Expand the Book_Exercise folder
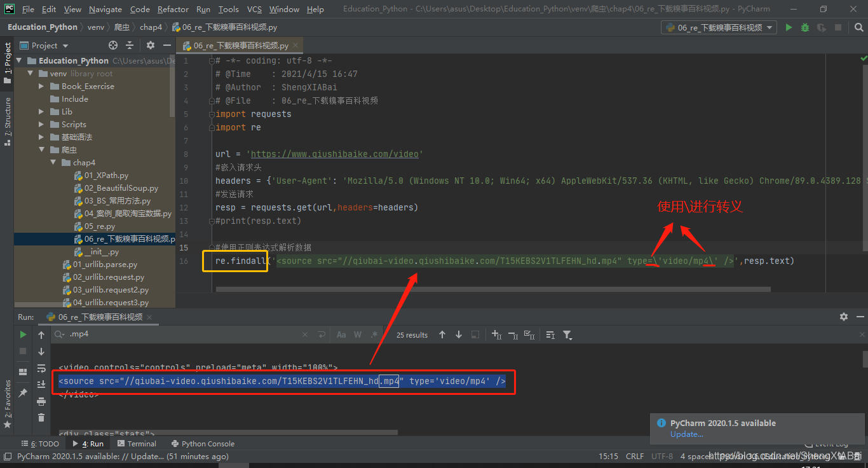The height and width of the screenshot is (468, 868). [42, 86]
